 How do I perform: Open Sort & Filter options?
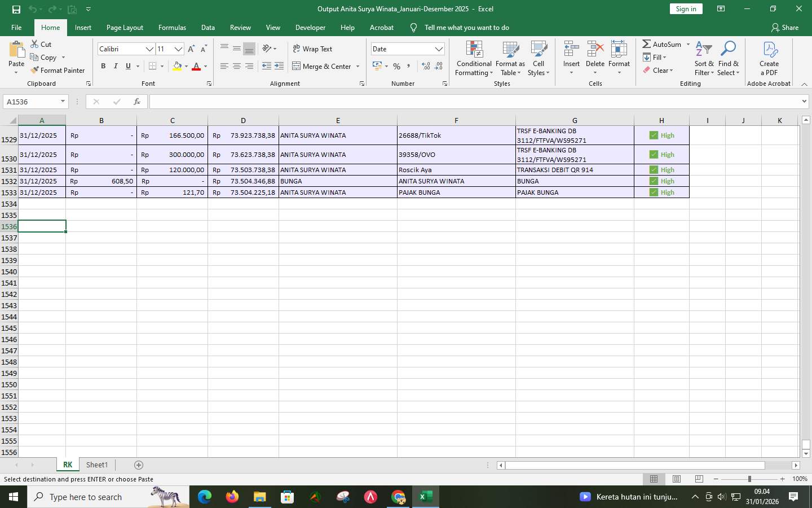tap(703, 59)
